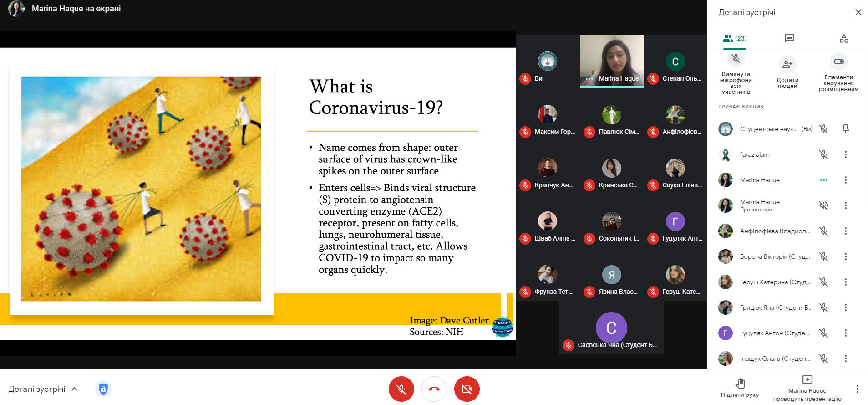
Task: Open options menu for Гуцуляк Антон
Action: pos(845,333)
